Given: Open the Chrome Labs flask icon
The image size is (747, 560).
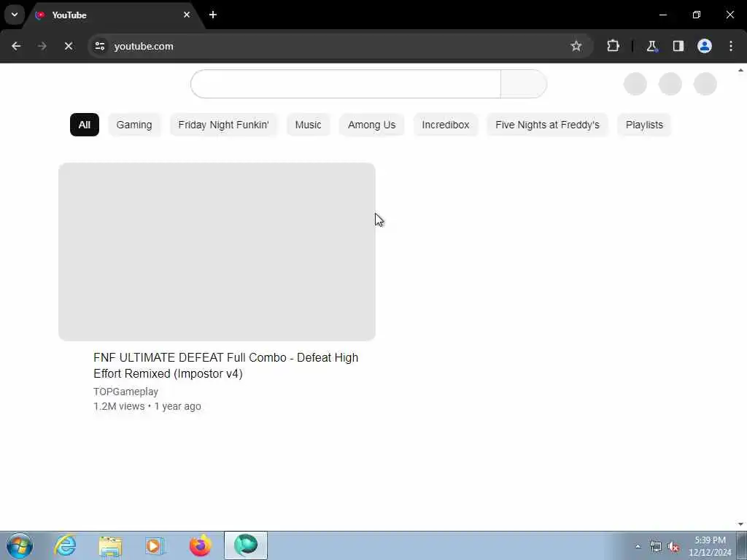Looking at the screenshot, I should (651, 46).
